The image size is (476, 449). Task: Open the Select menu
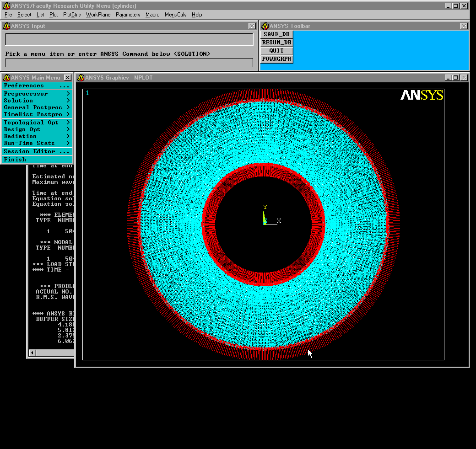tap(24, 15)
